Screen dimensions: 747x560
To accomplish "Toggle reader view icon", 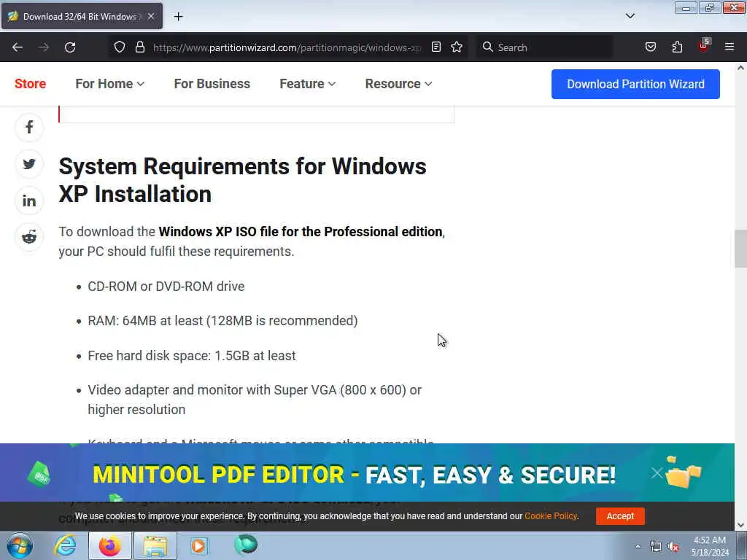I will 436,47.
